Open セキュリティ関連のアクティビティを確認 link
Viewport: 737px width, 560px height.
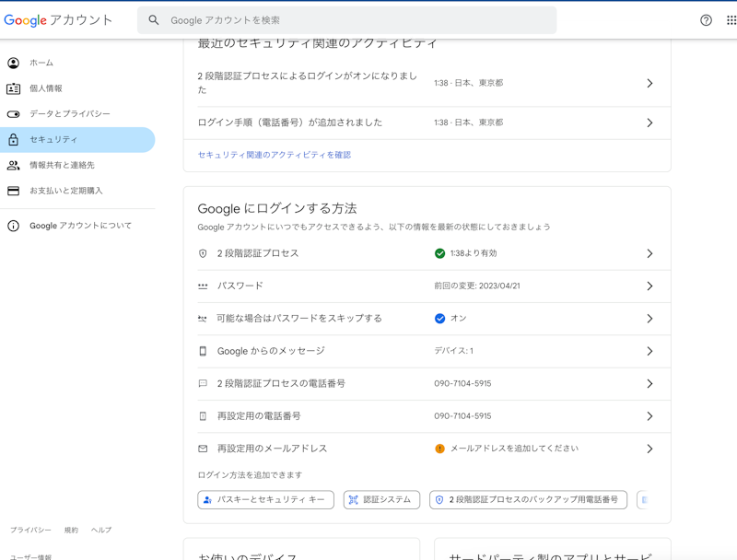tap(274, 155)
